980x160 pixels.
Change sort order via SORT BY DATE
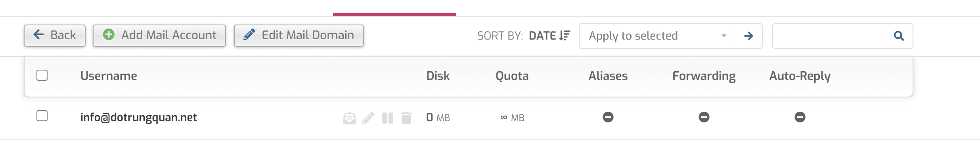click(x=549, y=36)
